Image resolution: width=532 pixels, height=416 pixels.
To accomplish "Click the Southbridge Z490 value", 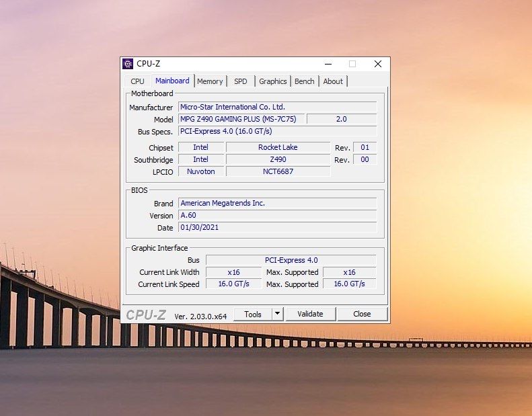I will click(278, 159).
